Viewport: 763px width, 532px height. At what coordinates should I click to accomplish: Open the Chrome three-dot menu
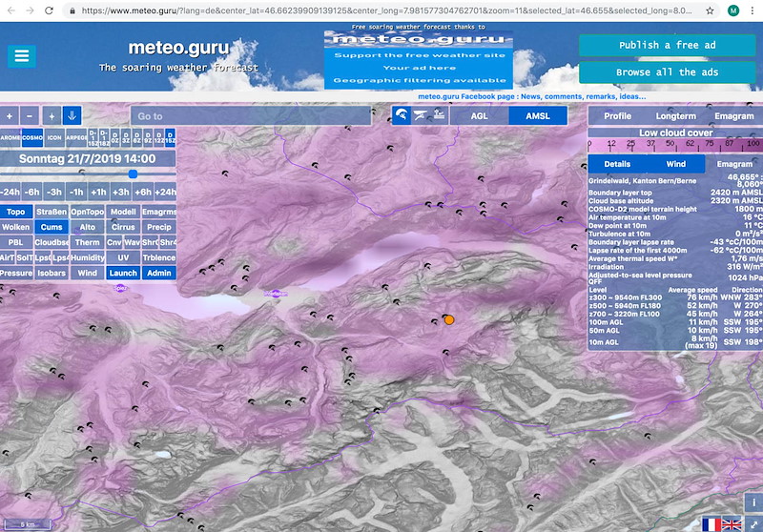tap(752, 10)
